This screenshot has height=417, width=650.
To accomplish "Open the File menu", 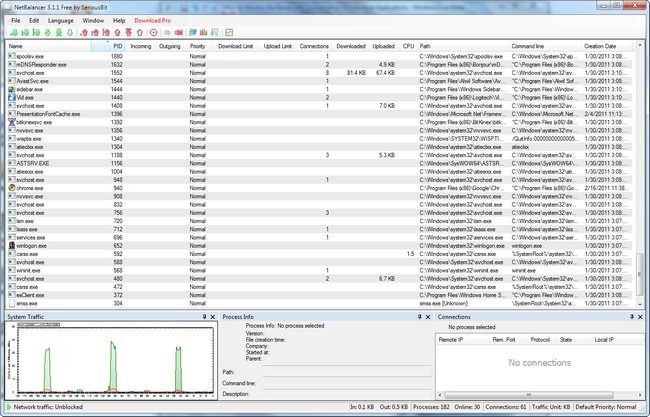I will (x=16, y=20).
